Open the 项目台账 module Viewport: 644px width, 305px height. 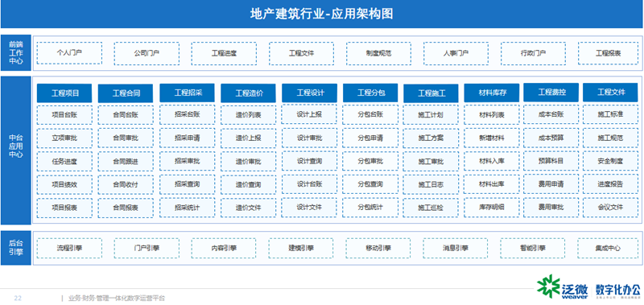(x=64, y=115)
